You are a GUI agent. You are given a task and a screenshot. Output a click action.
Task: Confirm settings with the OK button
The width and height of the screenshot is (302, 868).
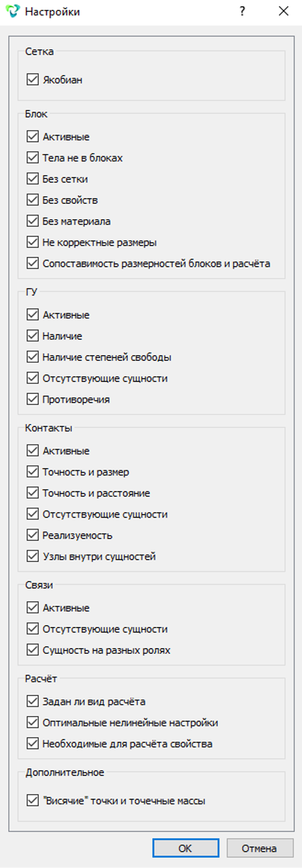[x=185, y=848]
